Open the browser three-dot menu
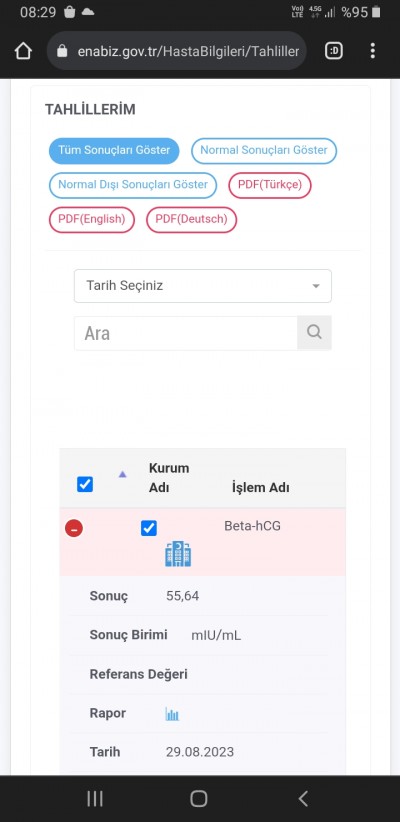 tap(372, 50)
